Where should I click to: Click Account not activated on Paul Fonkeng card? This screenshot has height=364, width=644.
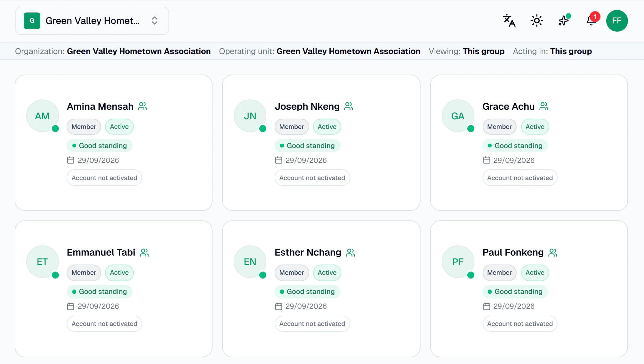click(520, 324)
